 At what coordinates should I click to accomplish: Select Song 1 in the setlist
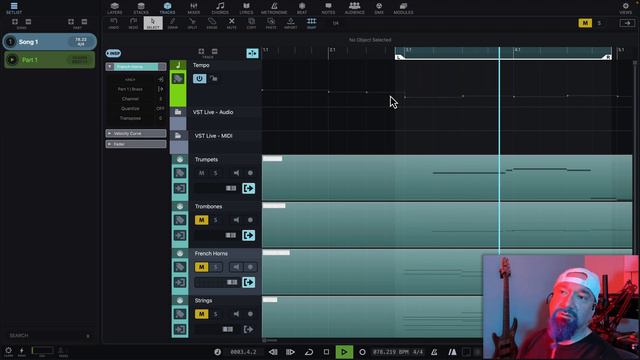50,42
